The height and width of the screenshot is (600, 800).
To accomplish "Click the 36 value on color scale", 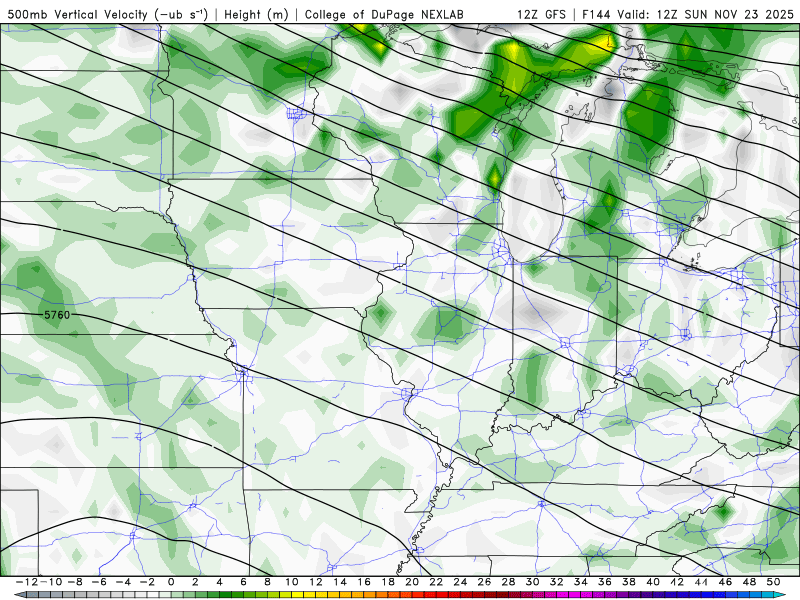I will tap(605, 582).
